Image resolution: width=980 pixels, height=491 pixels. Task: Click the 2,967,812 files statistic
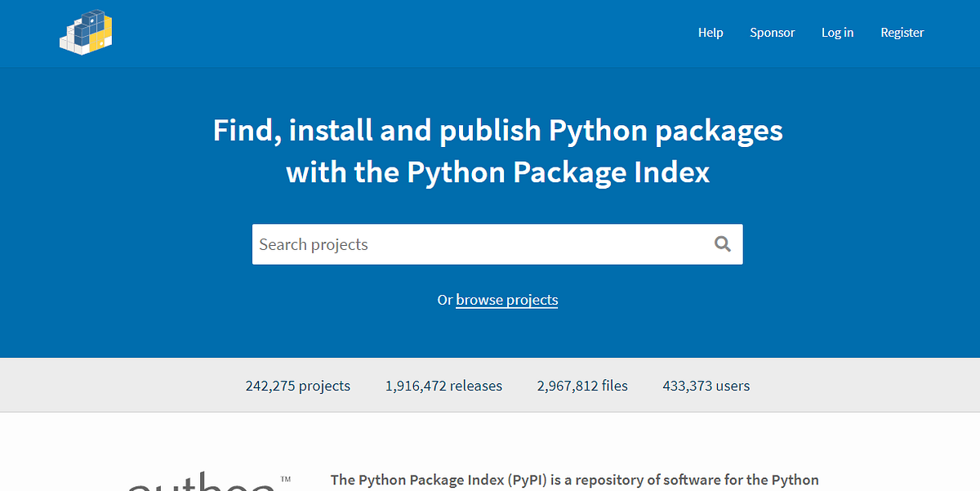click(581, 385)
